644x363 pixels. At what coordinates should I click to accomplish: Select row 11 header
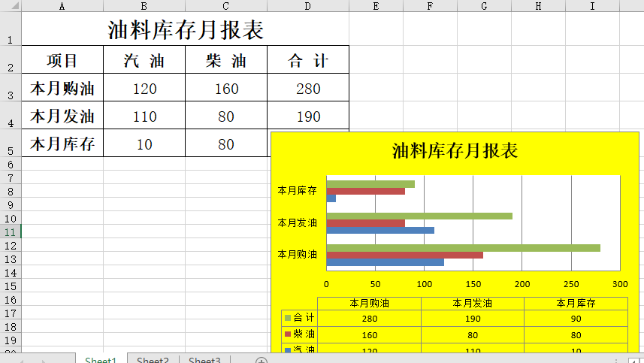tap(11, 231)
